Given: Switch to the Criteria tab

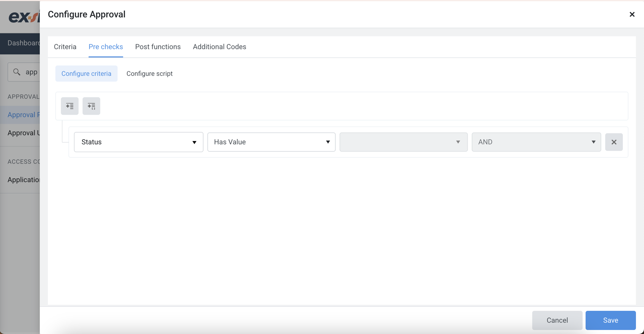Looking at the screenshot, I should point(65,47).
